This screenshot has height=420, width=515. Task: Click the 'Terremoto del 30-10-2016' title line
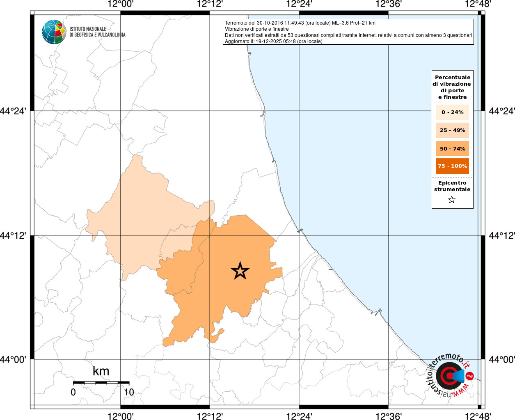[x=300, y=23]
